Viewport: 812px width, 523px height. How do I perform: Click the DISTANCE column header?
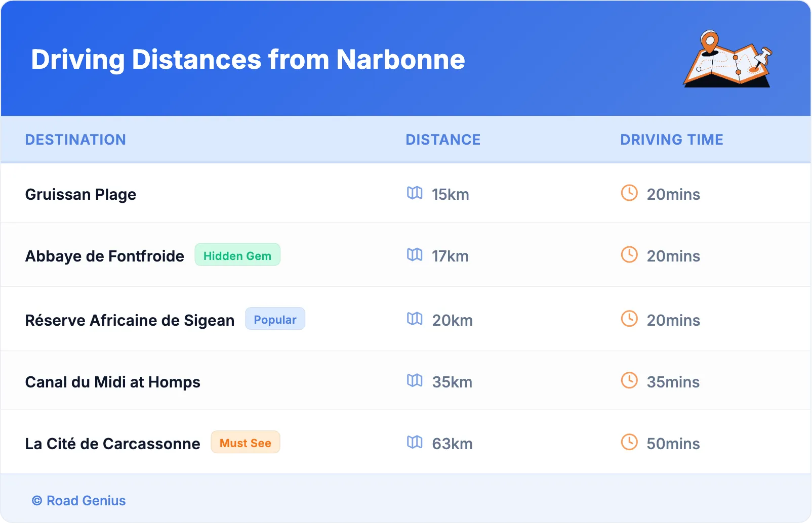click(x=443, y=140)
